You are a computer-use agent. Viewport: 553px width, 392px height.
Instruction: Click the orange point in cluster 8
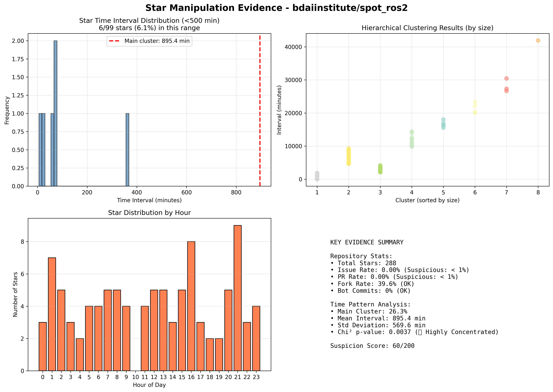(538, 41)
